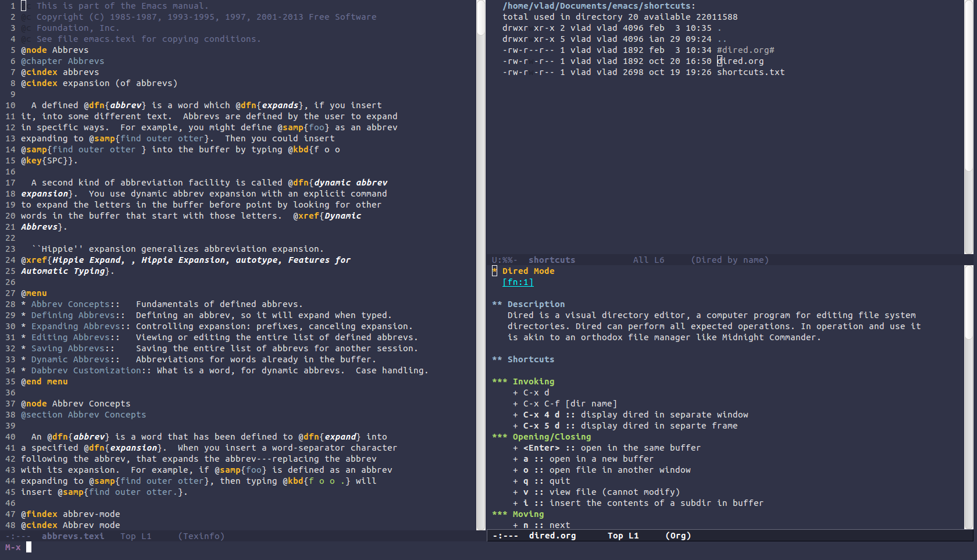Click the dired.org buffer name in mode line
Image resolution: width=977 pixels, height=560 pixels.
[552, 536]
